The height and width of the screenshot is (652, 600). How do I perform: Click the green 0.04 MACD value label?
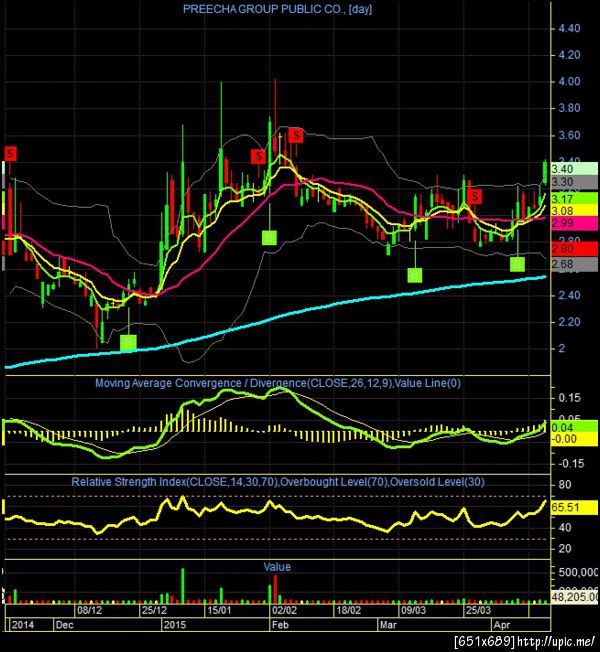click(x=574, y=427)
